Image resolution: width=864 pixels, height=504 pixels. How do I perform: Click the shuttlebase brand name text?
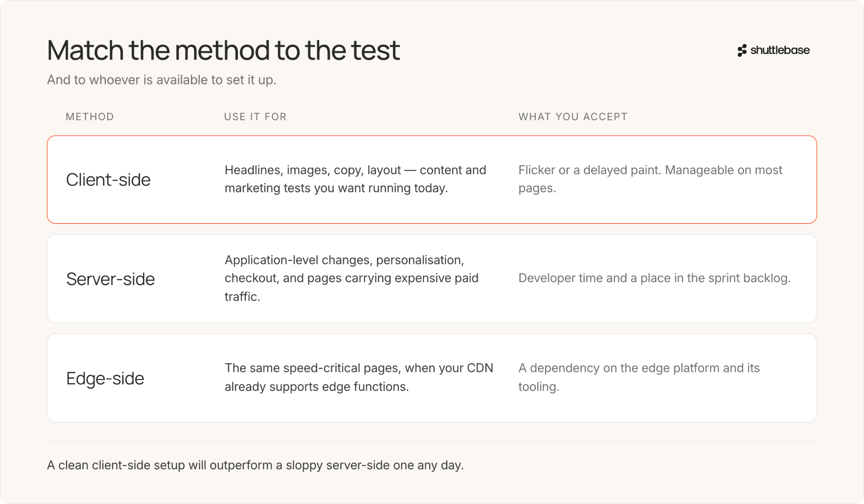780,50
